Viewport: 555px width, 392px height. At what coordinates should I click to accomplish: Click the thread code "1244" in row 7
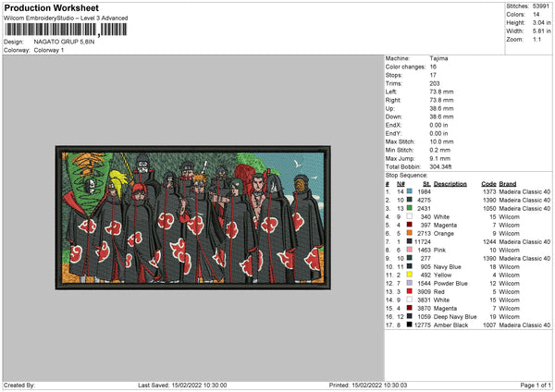point(489,242)
